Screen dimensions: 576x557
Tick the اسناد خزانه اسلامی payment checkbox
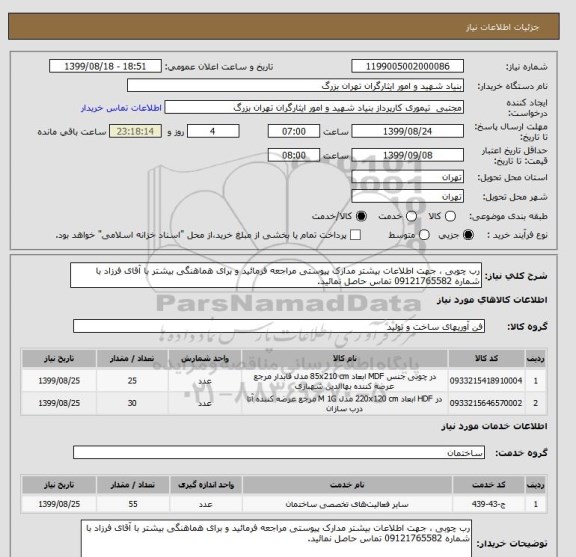(355, 234)
